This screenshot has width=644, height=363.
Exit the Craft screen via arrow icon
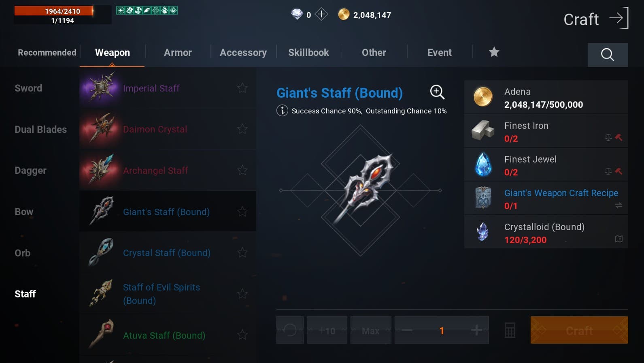click(619, 18)
